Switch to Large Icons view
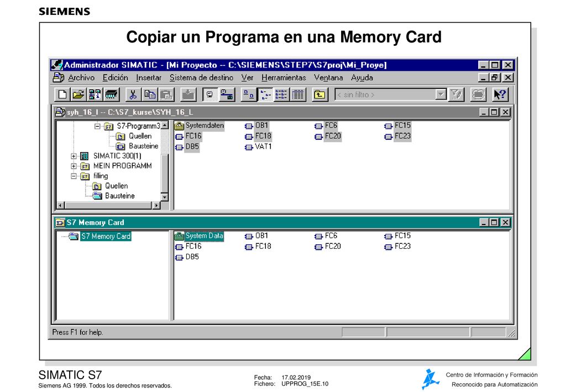 point(248,95)
